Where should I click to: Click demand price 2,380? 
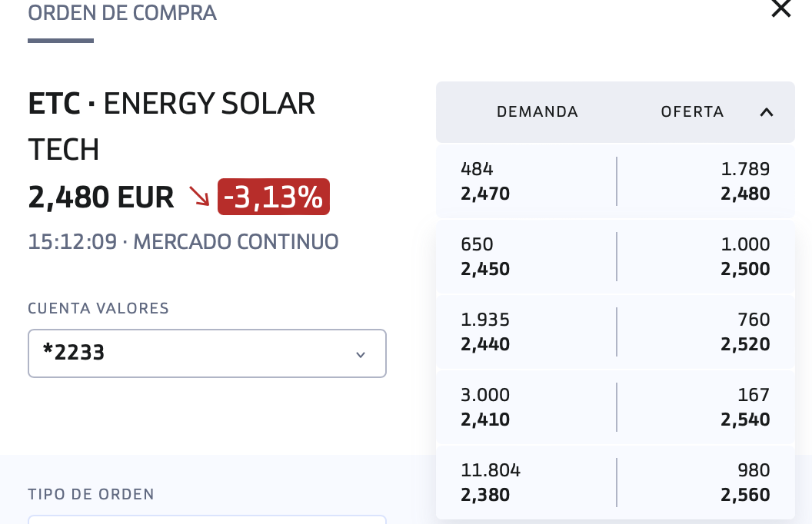point(485,495)
